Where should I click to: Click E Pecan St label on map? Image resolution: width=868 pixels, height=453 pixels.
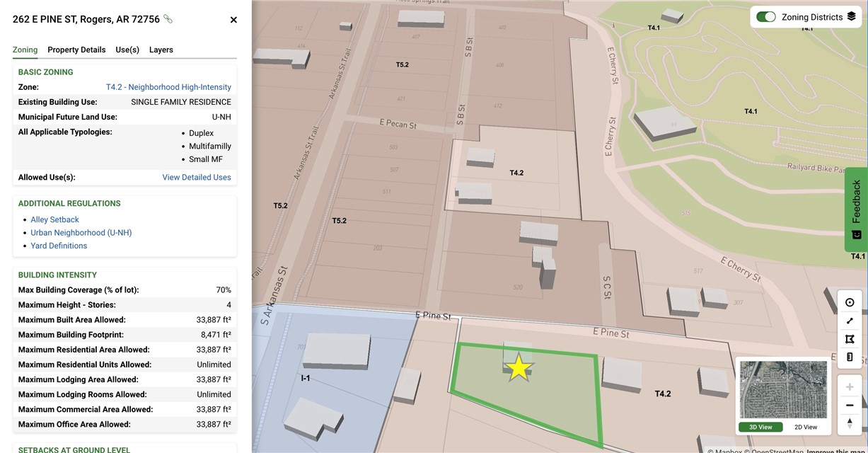click(398, 125)
